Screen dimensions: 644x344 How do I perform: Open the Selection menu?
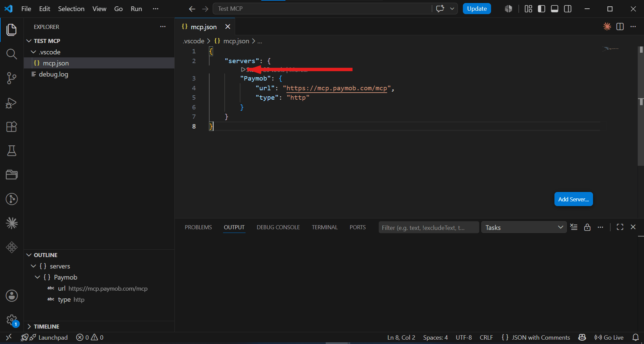click(x=71, y=9)
